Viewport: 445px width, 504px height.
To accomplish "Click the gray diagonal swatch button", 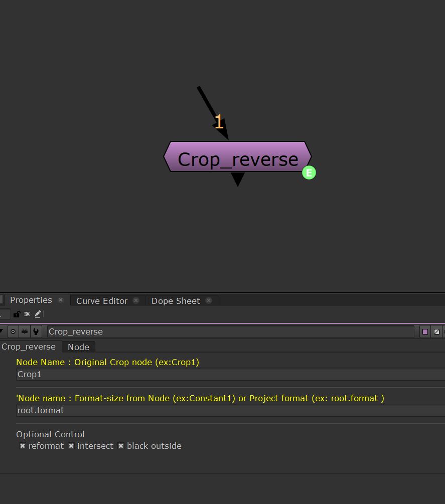I will point(436,331).
